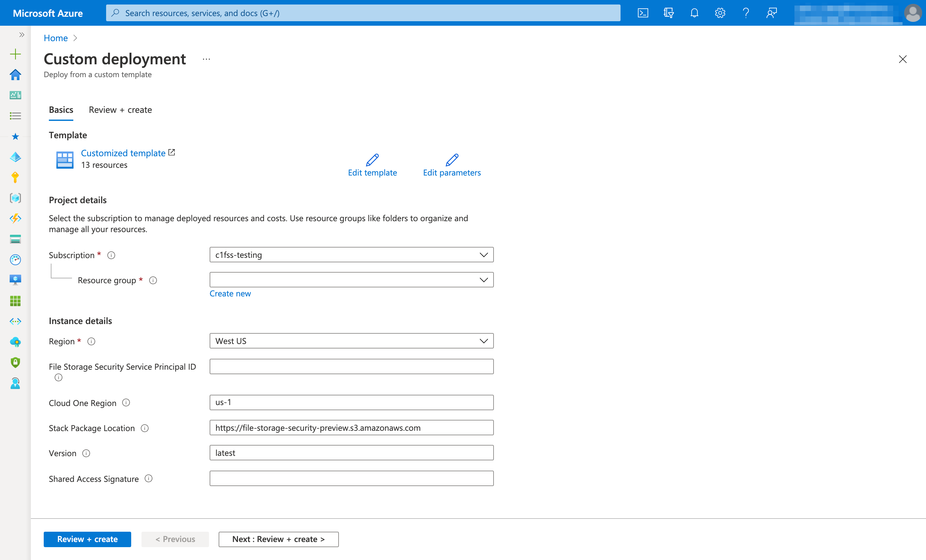926x560 pixels.
Task: Open Cloud Shell from top bar
Action: [x=643, y=13]
